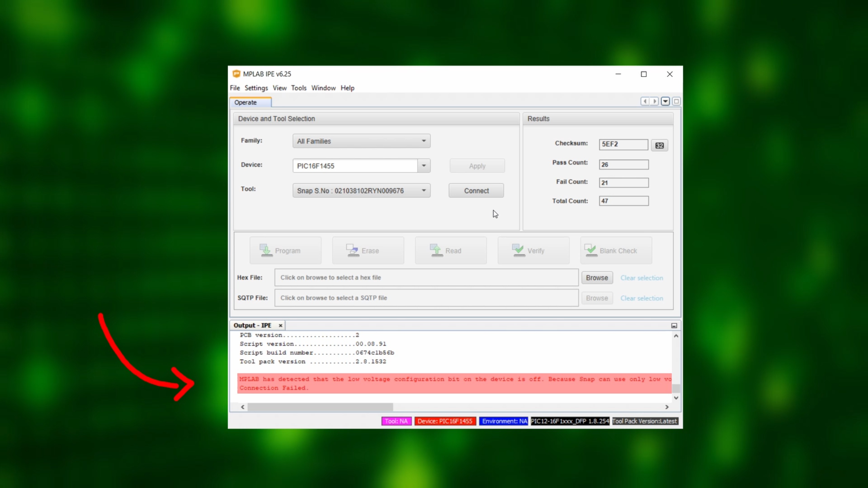Click the tab scroll right arrow icon

(x=654, y=101)
